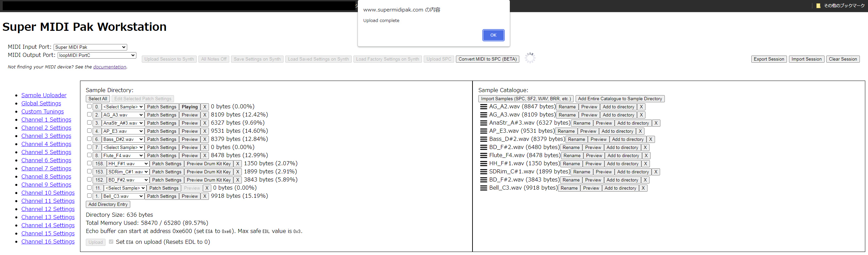The image size is (868, 255).
Task: Tick the checkbox for entry 8 Flute_F4.wav
Action: pyautogui.click(x=89, y=155)
